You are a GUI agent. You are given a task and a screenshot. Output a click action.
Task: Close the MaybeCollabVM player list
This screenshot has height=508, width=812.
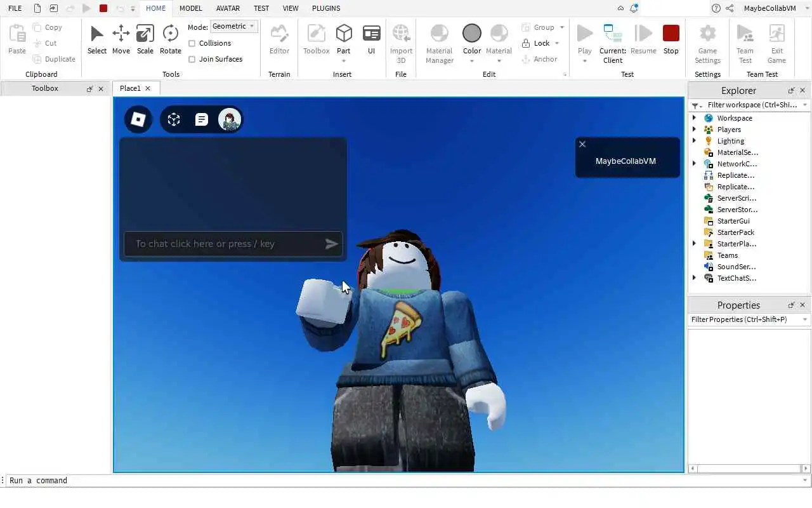582,144
